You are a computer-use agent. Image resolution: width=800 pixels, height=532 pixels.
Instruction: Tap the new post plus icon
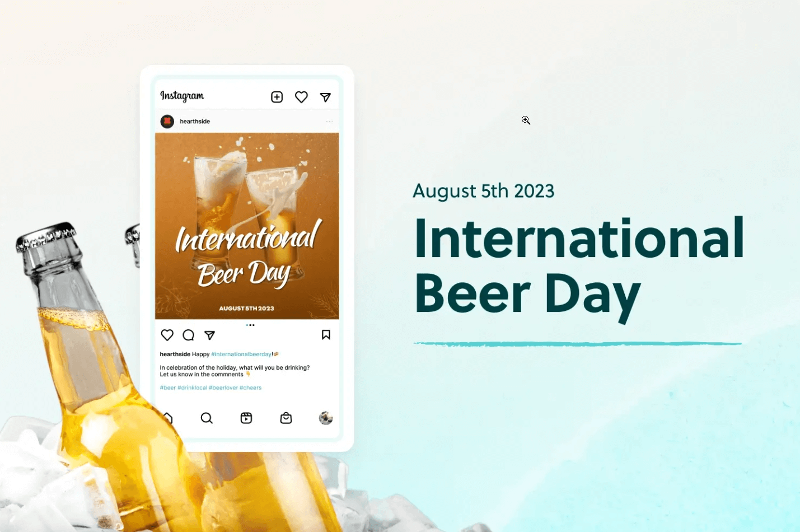click(277, 97)
